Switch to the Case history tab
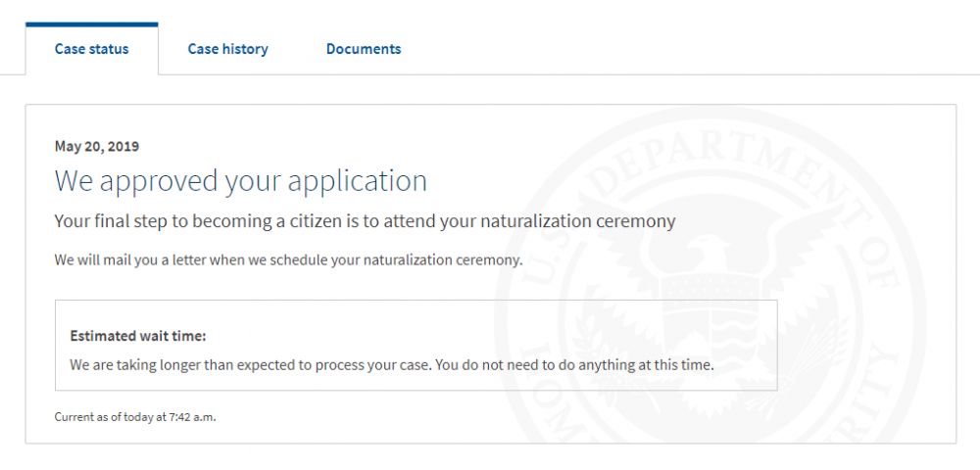This screenshot has width=980, height=470. click(228, 49)
